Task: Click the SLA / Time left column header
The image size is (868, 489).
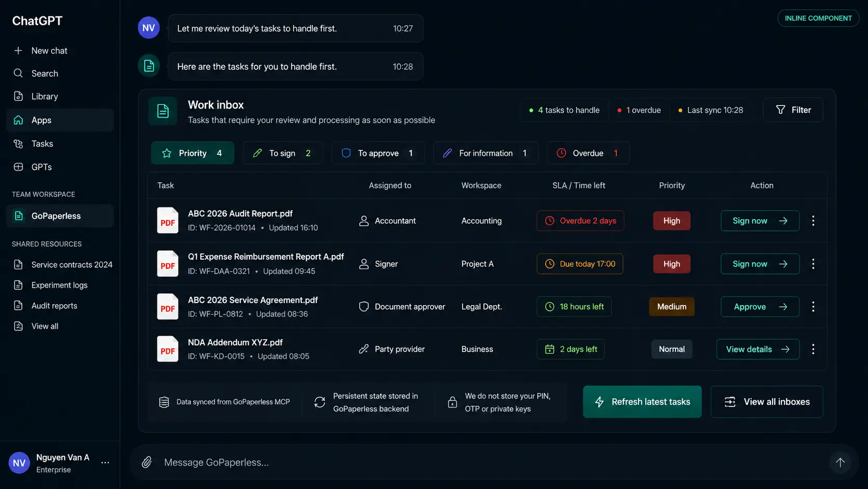Action: pyautogui.click(x=579, y=185)
